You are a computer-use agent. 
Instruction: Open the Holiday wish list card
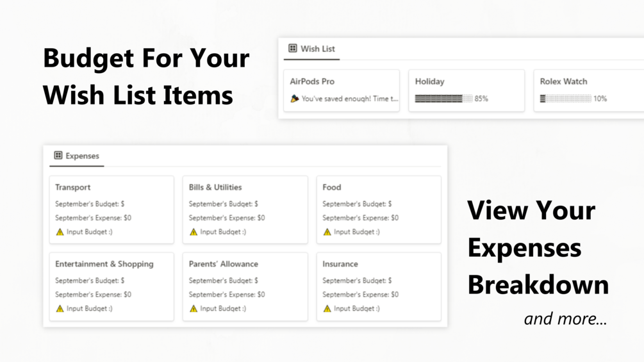tap(466, 90)
